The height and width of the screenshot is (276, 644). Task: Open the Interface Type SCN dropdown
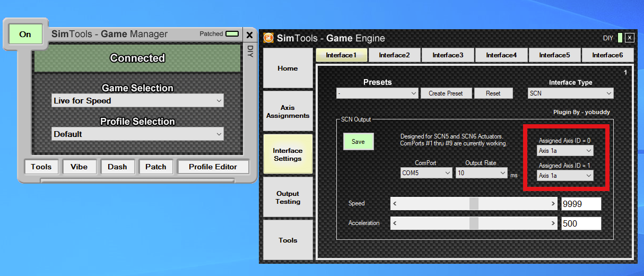[570, 93]
